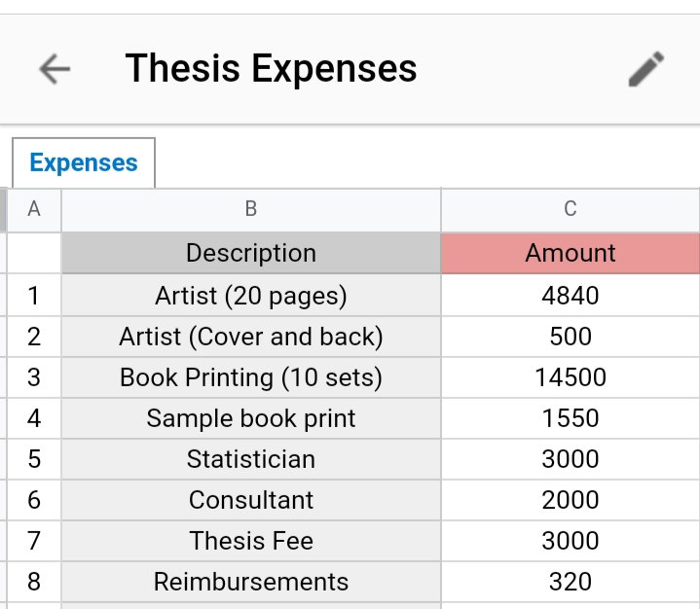Select the Sample book print cell
The width and height of the screenshot is (700, 609).
click(x=251, y=418)
